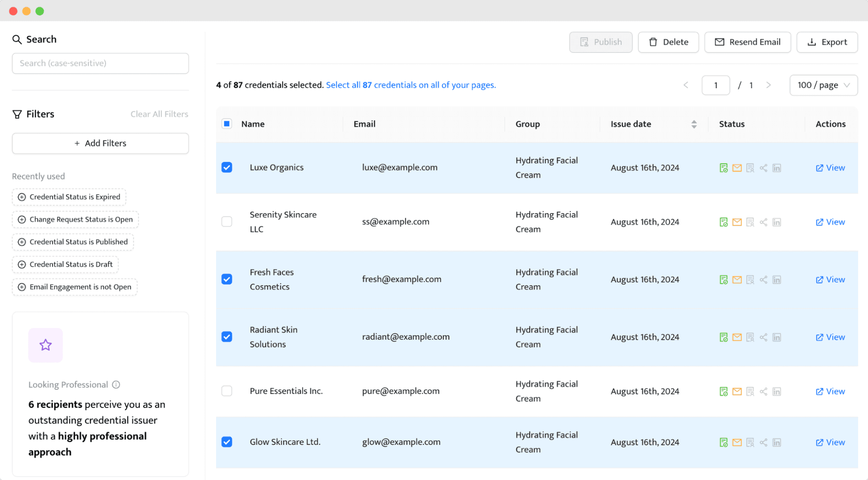Click the green published credential status icon for Luxe Organics
The image size is (868, 480).
pyautogui.click(x=724, y=167)
